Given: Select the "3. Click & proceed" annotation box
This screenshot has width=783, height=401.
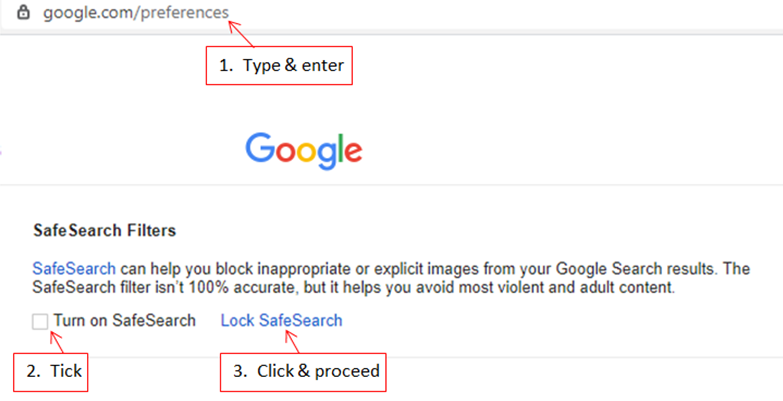Looking at the screenshot, I should pos(303,372).
